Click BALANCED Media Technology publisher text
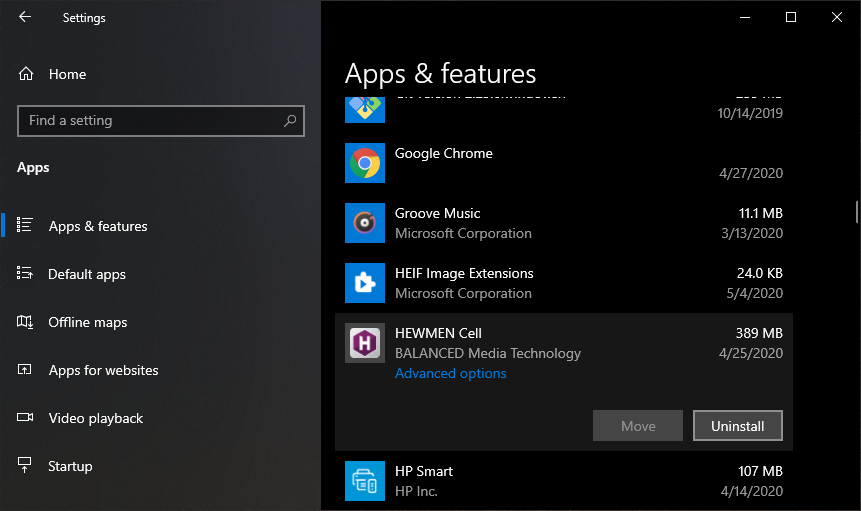The width and height of the screenshot is (861, 511). tap(488, 353)
